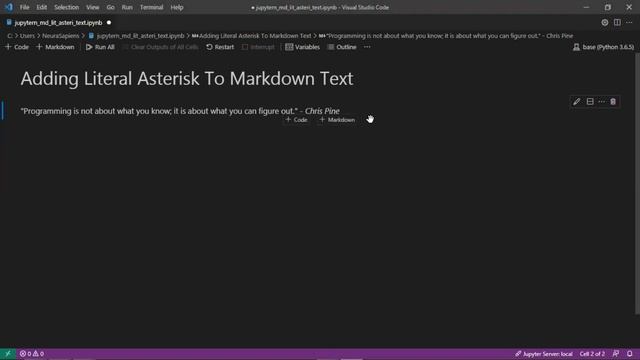The width and height of the screenshot is (640, 360).
Task: Open the File menu
Action: pyautogui.click(x=24, y=7)
